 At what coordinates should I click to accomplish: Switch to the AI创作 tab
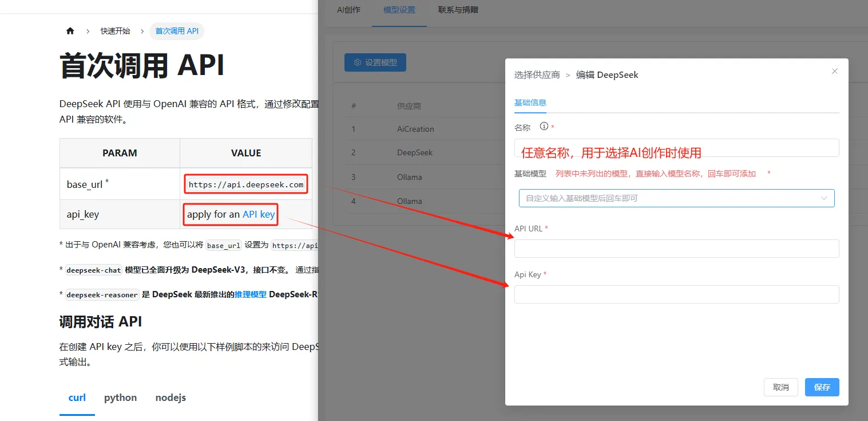click(x=348, y=10)
